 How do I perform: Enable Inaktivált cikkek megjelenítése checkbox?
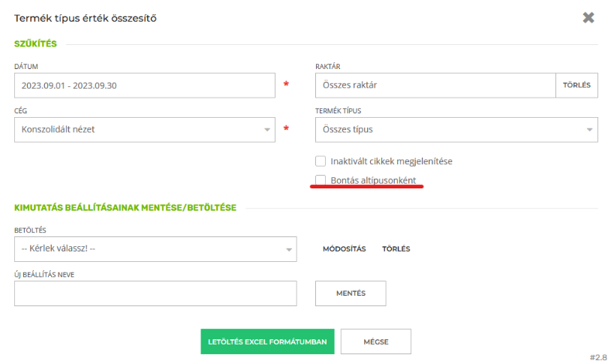pos(321,161)
